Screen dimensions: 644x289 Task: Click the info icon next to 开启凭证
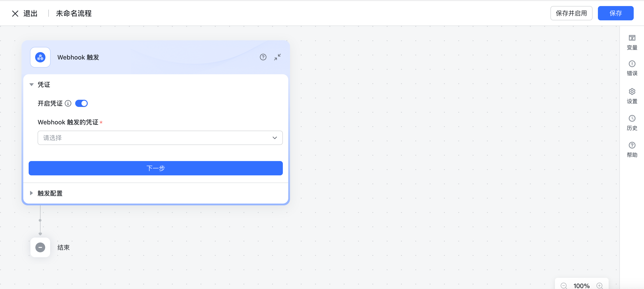pyautogui.click(x=68, y=103)
